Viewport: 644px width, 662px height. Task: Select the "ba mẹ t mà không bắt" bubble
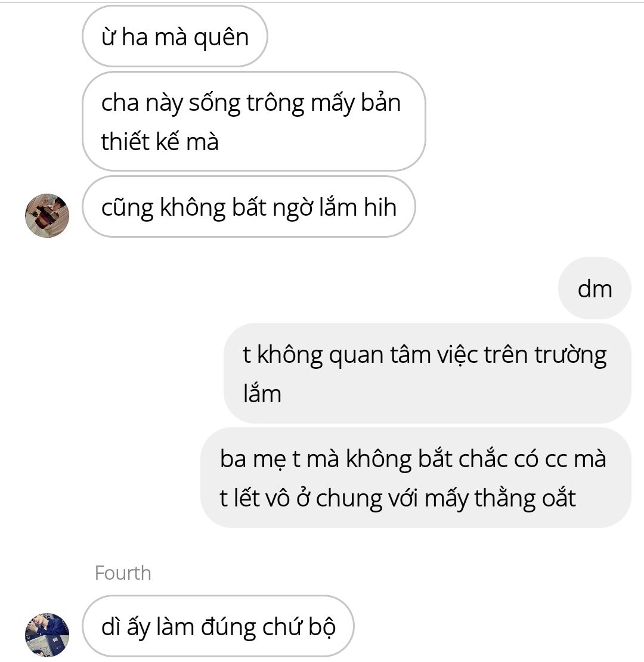(x=416, y=477)
